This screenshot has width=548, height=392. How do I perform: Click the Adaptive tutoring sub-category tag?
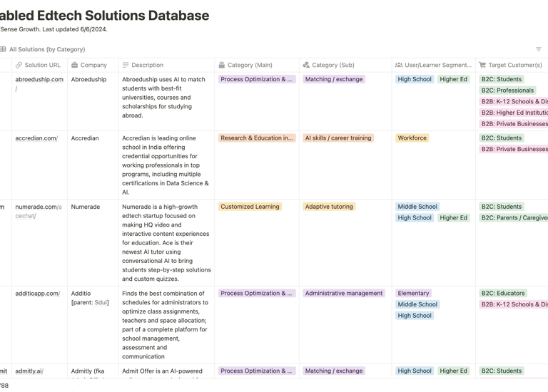[x=329, y=207]
